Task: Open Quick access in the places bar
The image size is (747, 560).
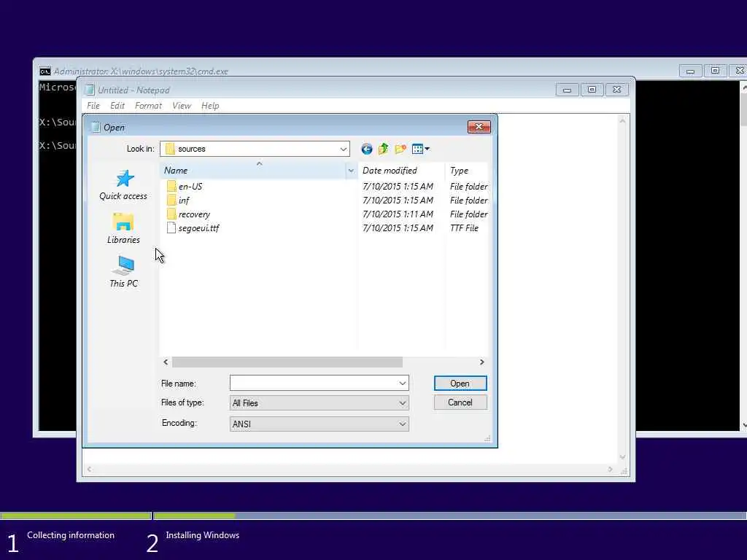Action: click(123, 184)
